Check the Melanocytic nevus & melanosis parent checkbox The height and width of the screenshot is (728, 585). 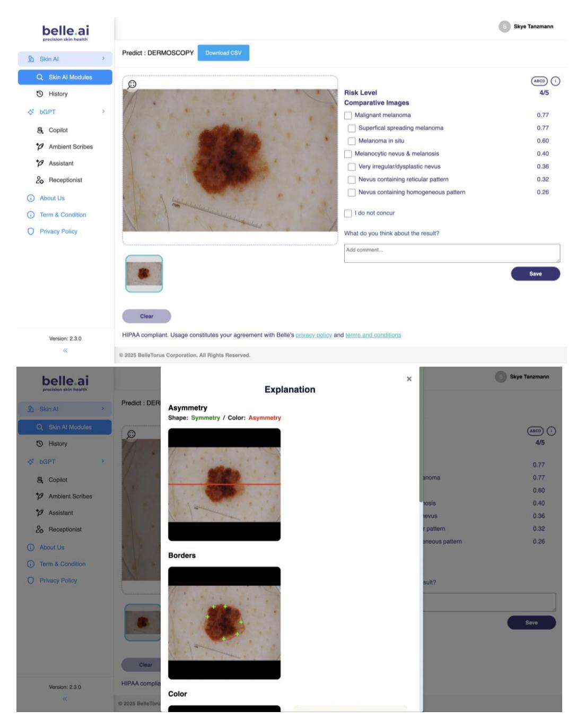pyautogui.click(x=348, y=154)
